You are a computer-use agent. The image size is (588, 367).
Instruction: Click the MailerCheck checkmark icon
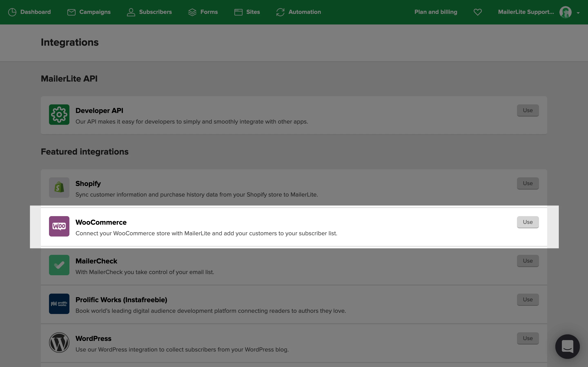coord(59,265)
